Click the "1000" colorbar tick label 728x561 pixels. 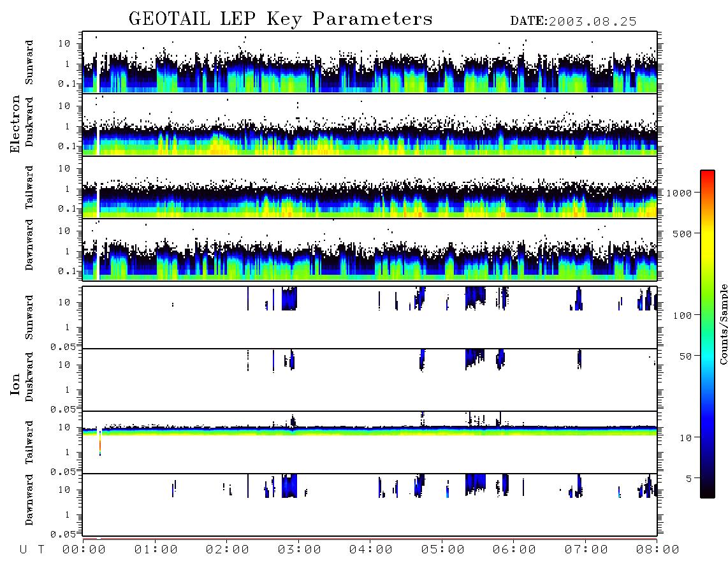(680, 193)
